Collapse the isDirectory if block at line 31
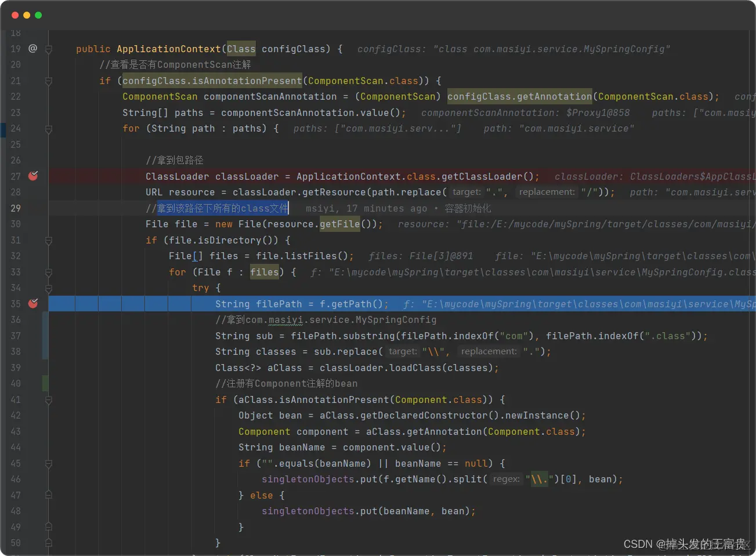This screenshot has height=556, width=756. (x=49, y=241)
